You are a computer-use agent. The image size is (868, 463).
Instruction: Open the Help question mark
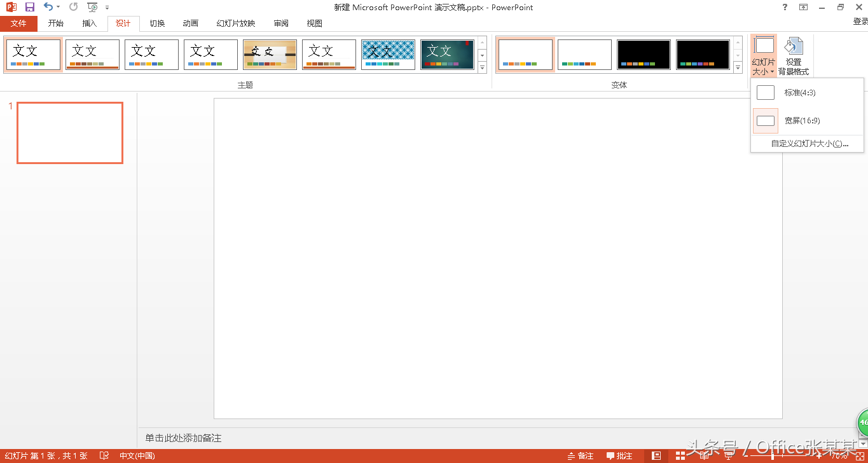point(785,7)
